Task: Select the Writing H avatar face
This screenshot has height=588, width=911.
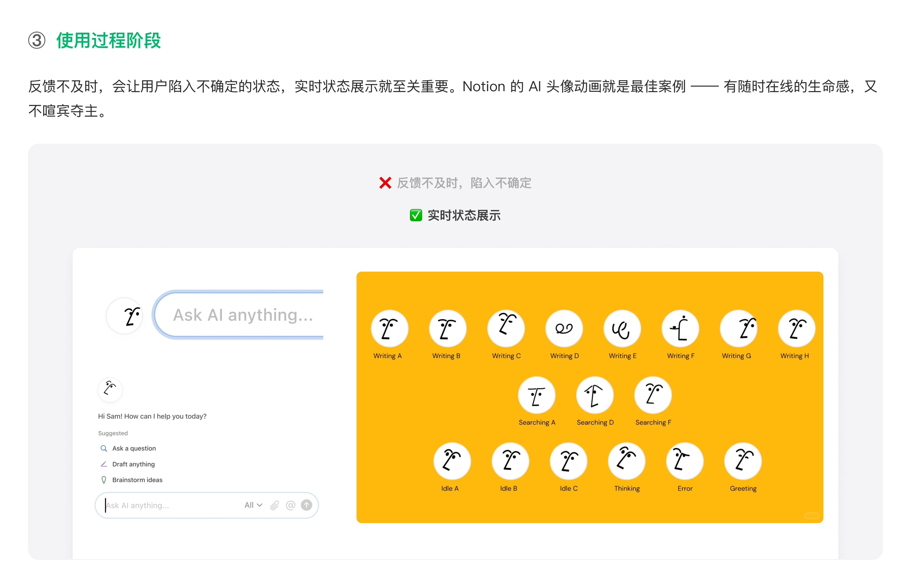Action: click(x=796, y=328)
